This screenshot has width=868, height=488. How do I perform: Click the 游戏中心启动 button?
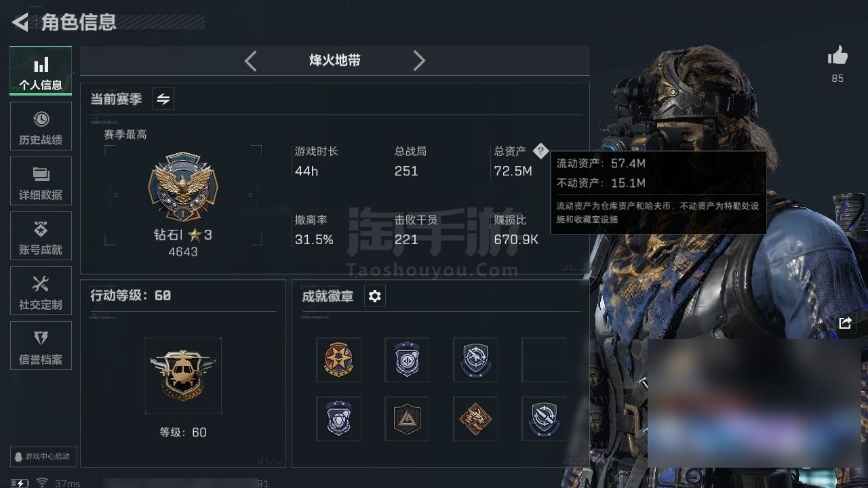tap(43, 456)
